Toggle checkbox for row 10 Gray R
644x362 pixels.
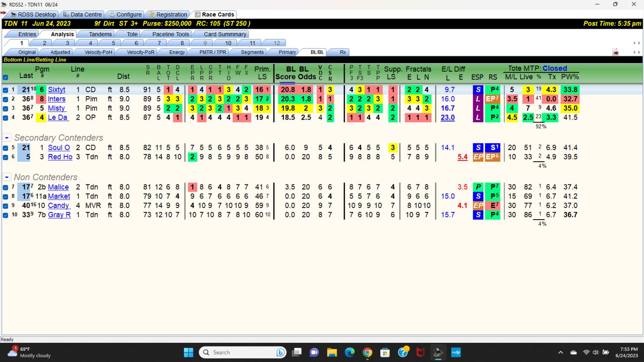click(6, 215)
